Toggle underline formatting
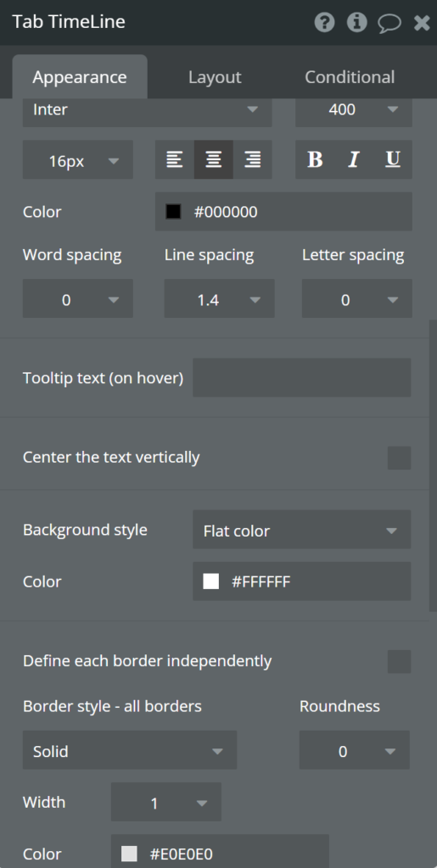 [x=393, y=159]
